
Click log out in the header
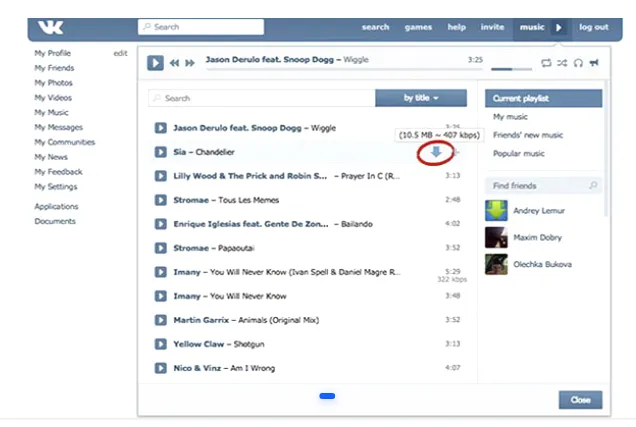click(594, 27)
